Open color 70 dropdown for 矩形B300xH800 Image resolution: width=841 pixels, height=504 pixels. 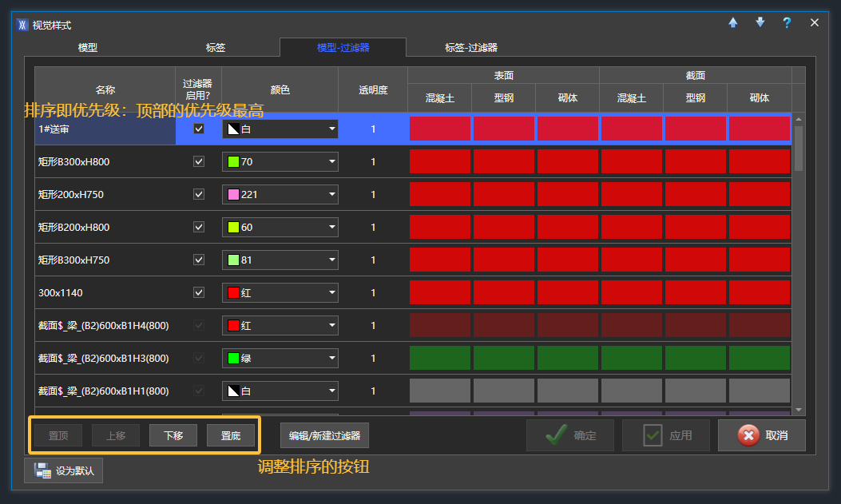pos(280,161)
